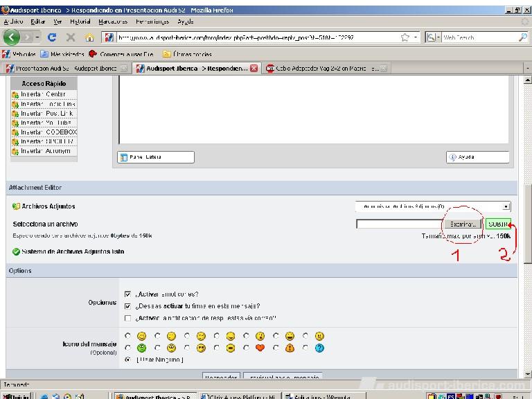This screenshot has width=532, height=399.
Task: Open the Vehículos bookmark
Action: click(19, 54)
